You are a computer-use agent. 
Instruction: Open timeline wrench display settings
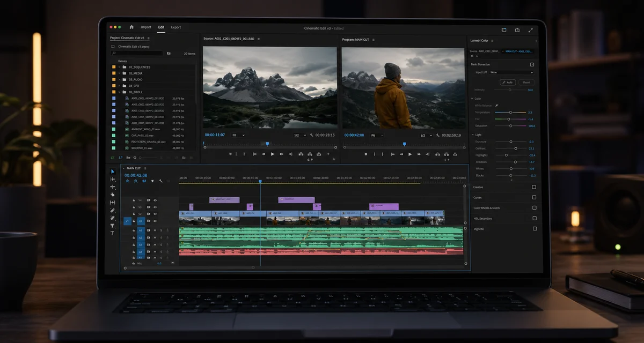(160, 181)
